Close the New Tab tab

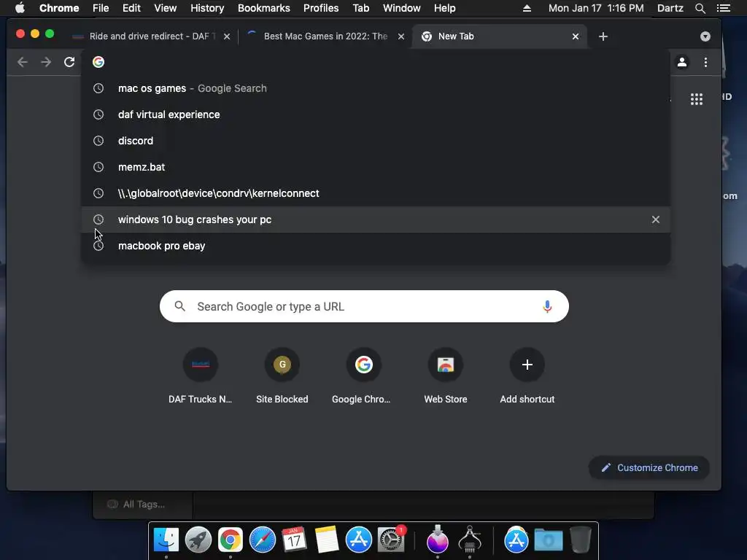576,36
